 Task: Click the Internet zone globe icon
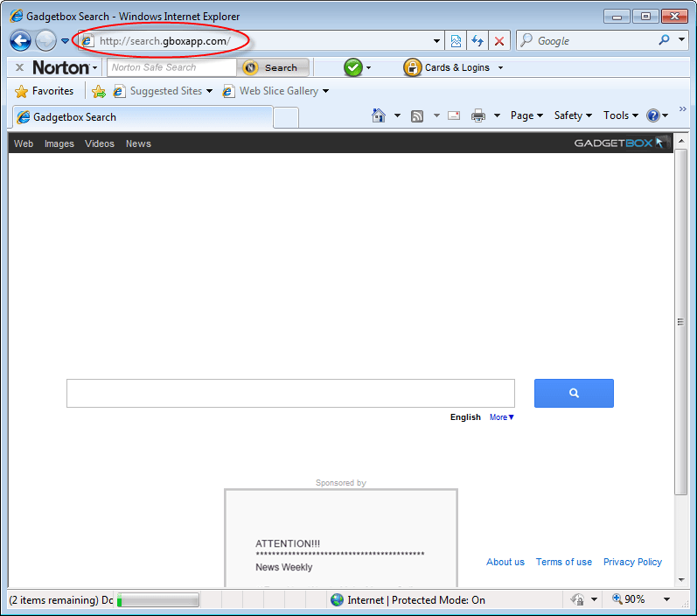(337, 600)
